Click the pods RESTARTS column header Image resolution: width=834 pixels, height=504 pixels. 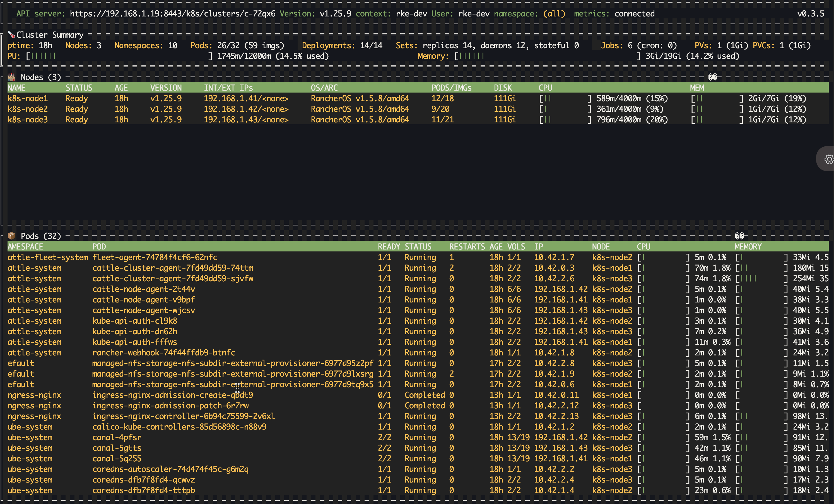467,247
